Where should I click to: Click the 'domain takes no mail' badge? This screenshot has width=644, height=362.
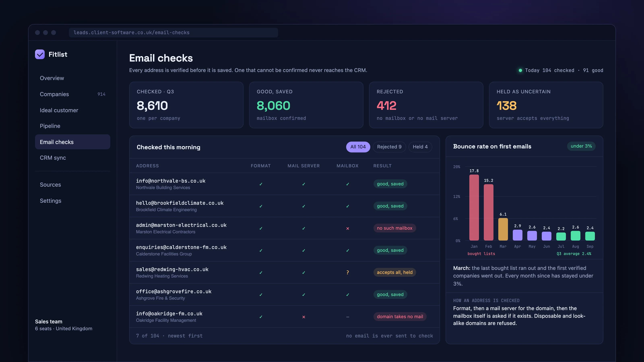pos(400,317)
